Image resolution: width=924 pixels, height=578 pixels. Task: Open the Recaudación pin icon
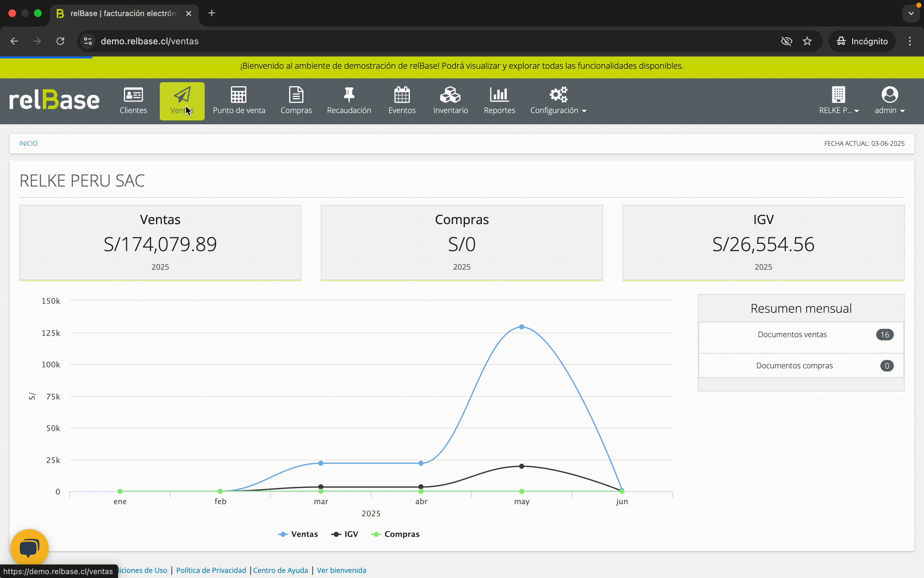click(x=349, y=95)
